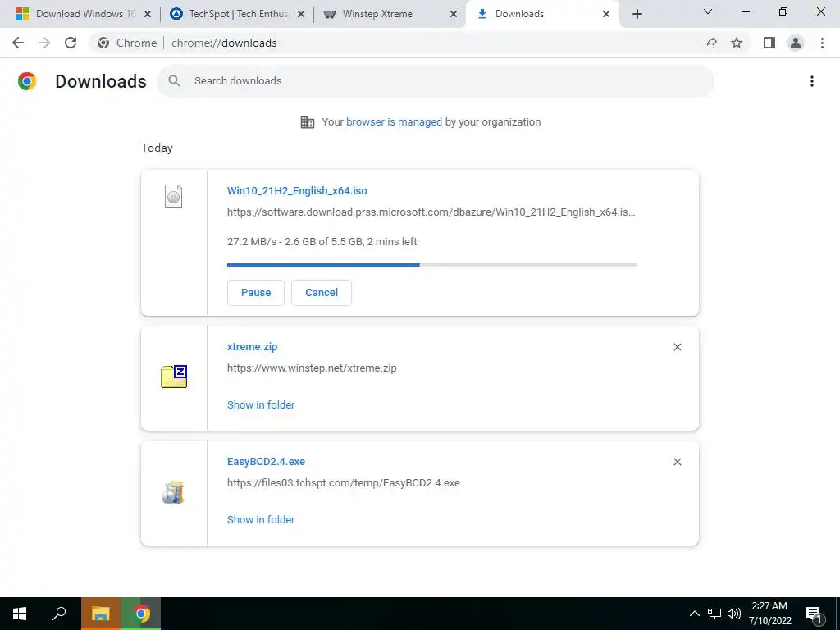The height and width of the screenshot is (630, 840).
Task: Close the Download Windows 10 tab
Action: click(x=148, y=14)
